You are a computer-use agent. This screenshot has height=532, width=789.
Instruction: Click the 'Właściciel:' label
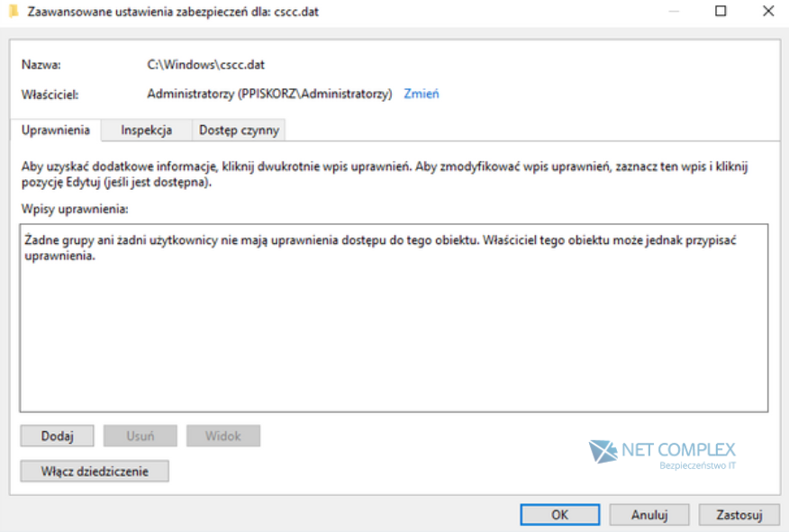(x=50, y=95)
